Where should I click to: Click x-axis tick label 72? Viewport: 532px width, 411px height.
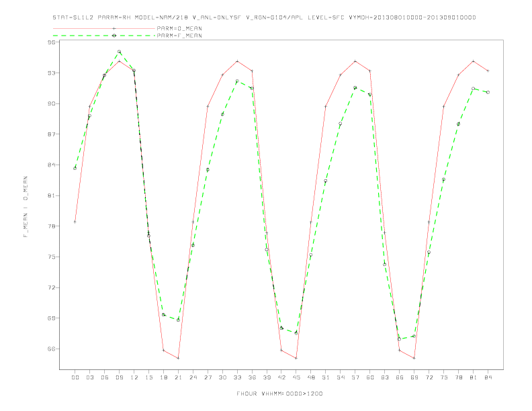pos(429,377)
